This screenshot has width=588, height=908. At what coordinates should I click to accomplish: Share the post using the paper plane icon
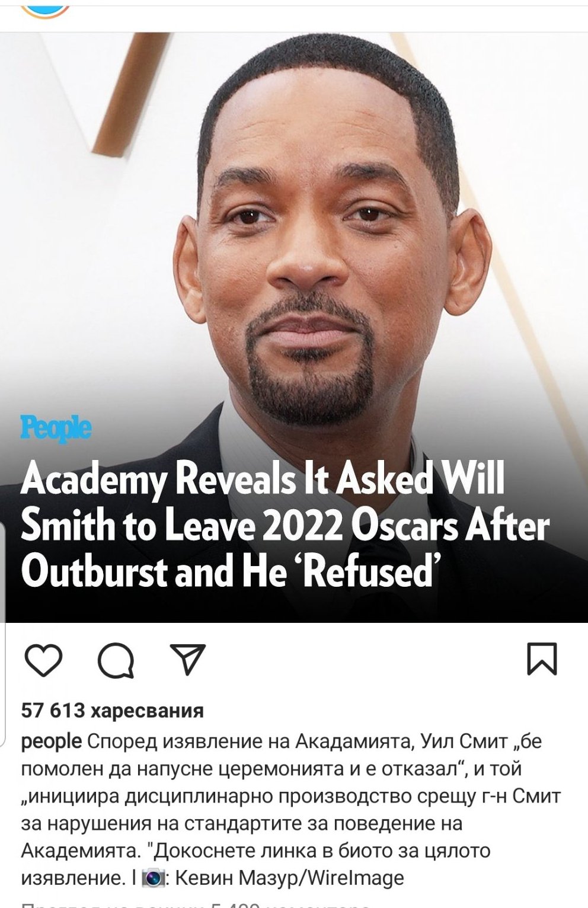click(187, 658)
